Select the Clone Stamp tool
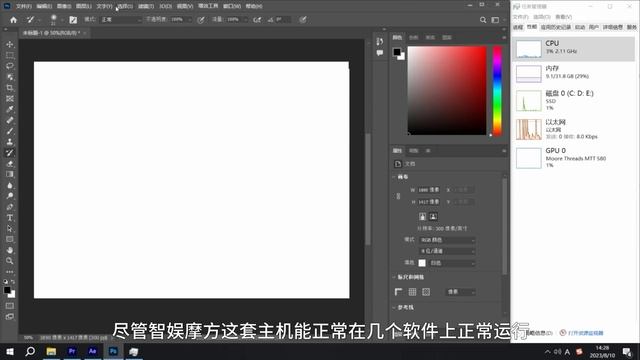The height and width of the screenshot is (360, 640). tap(10, 142)
